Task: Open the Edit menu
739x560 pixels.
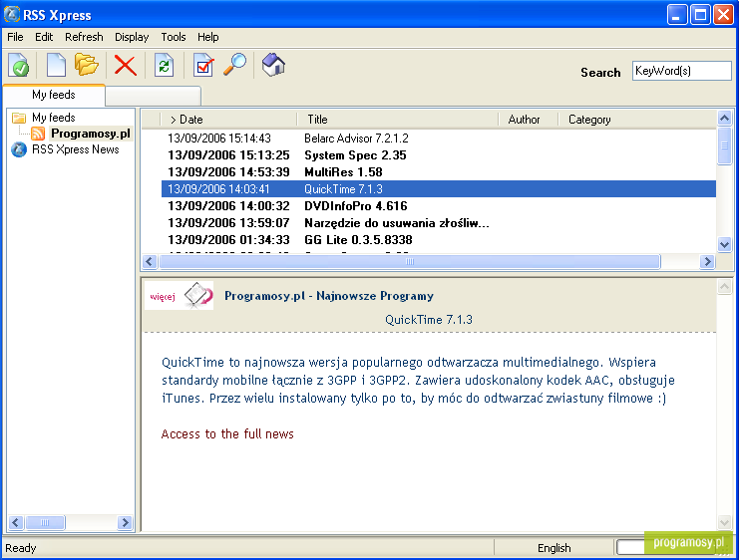Action: tap(44, 37)
